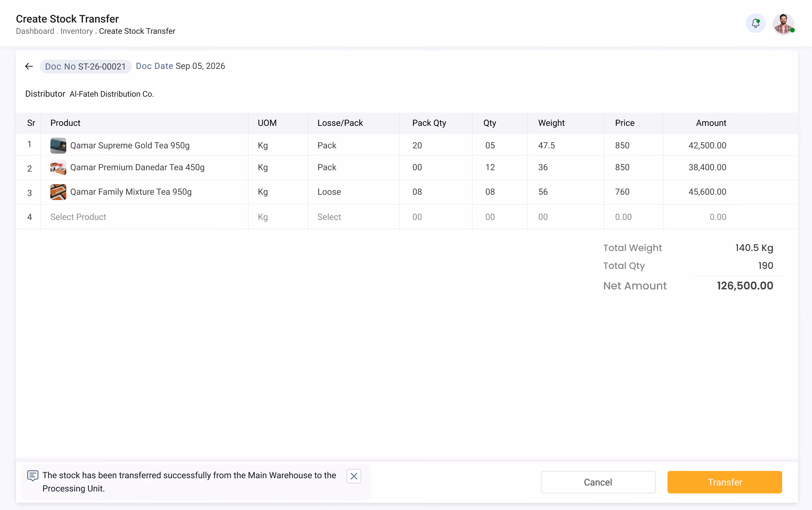This screenshot has width=812, height=510.
Task: Select product name Qamar Premium Danedar Tea 450g
Action: (x=137, y=168)
